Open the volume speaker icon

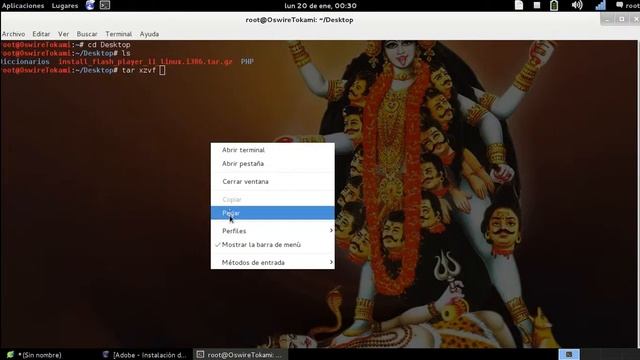point(577,5)
